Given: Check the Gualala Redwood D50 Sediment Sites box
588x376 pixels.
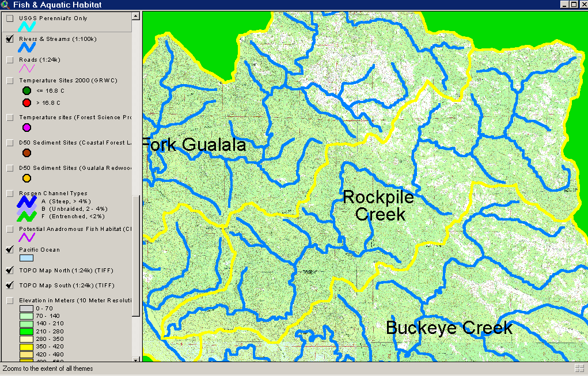Looking at the screenshot, I should coord(10,168).
